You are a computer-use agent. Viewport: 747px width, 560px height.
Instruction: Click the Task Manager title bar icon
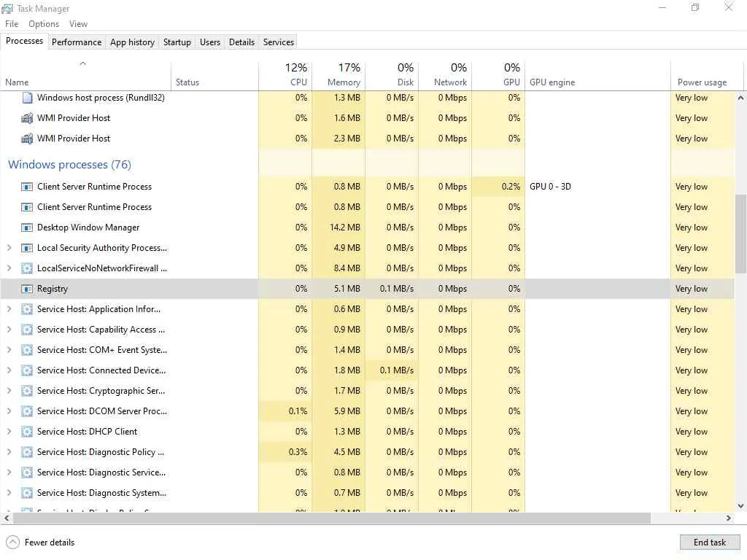(x=7, y=9)
